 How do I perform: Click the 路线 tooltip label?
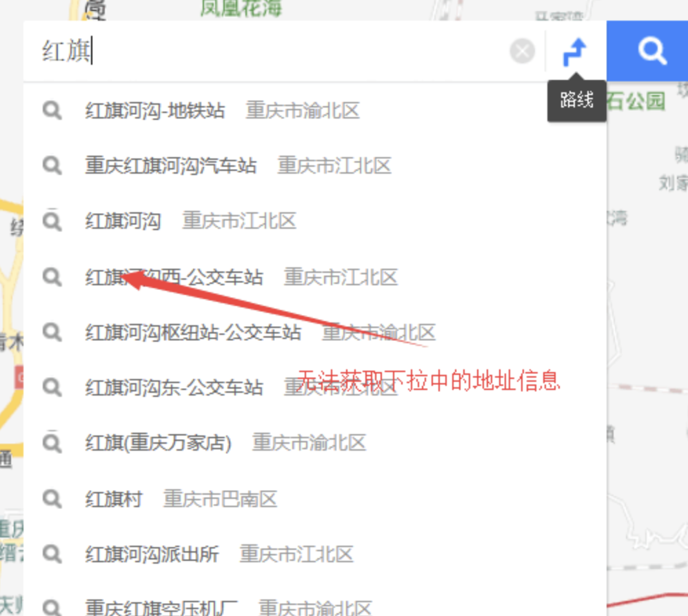pyautogui.click(x=576, y=101)
